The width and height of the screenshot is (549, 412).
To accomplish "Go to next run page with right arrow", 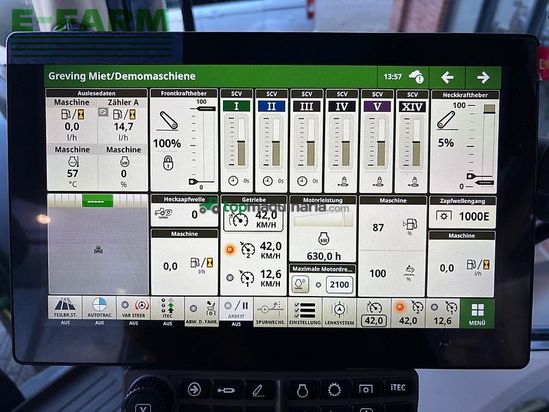I will point(483,77).
